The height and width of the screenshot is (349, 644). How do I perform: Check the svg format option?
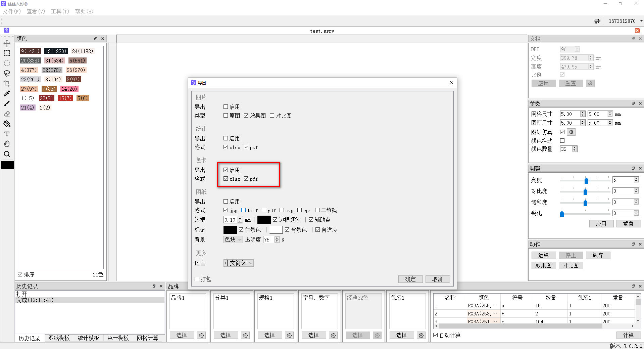(x=282, y=210)
